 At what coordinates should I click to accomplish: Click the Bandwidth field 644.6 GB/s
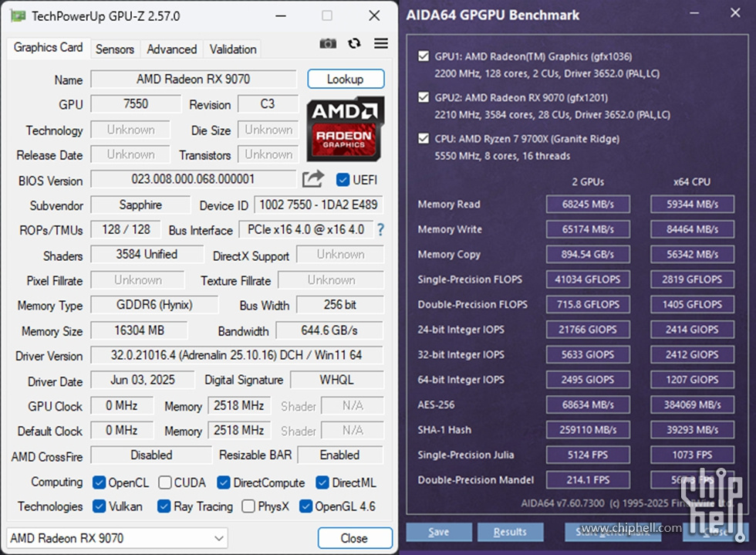329,330
